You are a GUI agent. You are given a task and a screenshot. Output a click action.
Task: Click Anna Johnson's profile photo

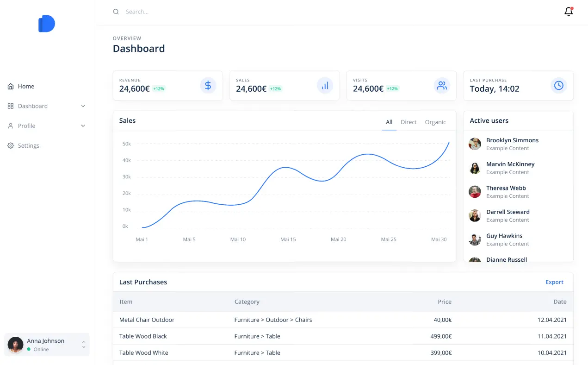click(x=16, y=345)
